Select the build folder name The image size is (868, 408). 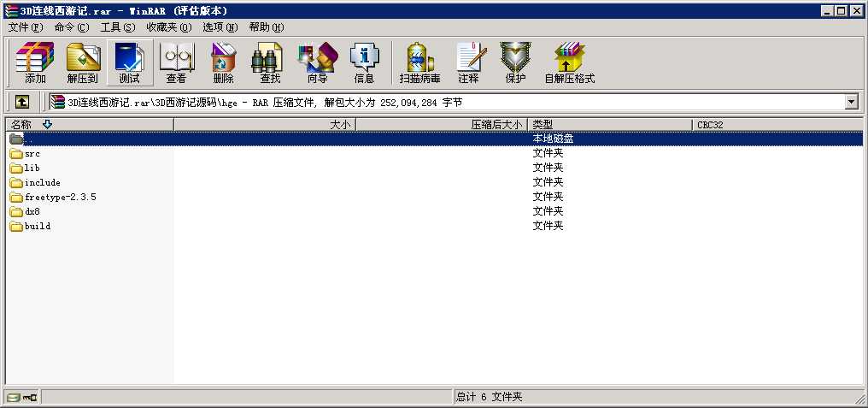(x=38, y=226)
